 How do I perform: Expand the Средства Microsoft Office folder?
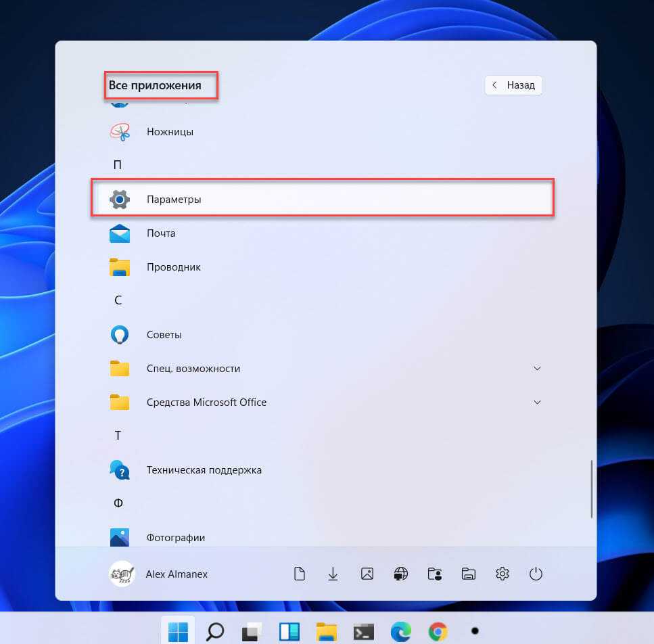537,402
